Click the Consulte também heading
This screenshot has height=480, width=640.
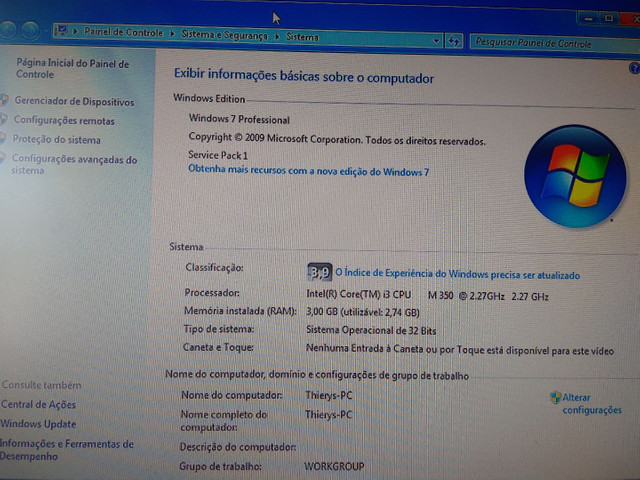pos(42,385)
